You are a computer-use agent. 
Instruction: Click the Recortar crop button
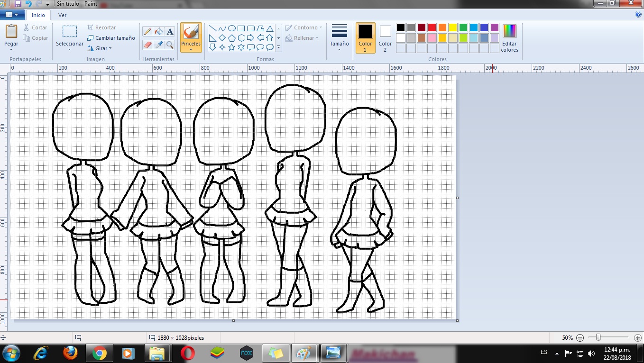pos(101,27)
